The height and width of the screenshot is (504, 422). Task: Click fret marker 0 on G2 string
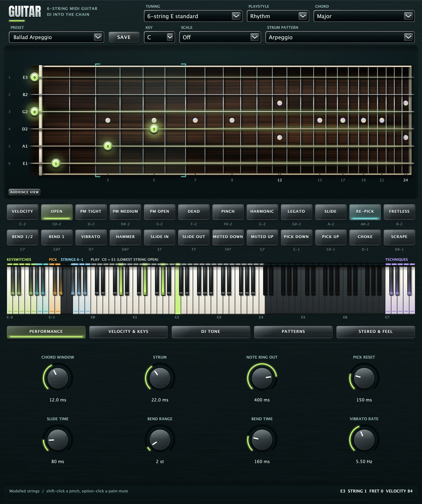35,112
